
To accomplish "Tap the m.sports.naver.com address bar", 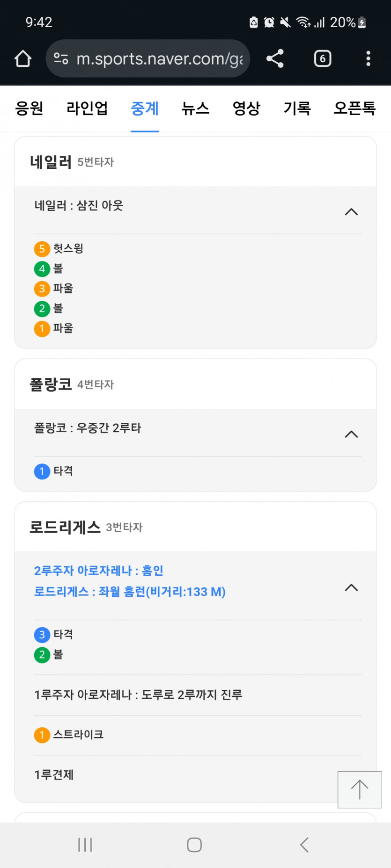I will [159, 59].
